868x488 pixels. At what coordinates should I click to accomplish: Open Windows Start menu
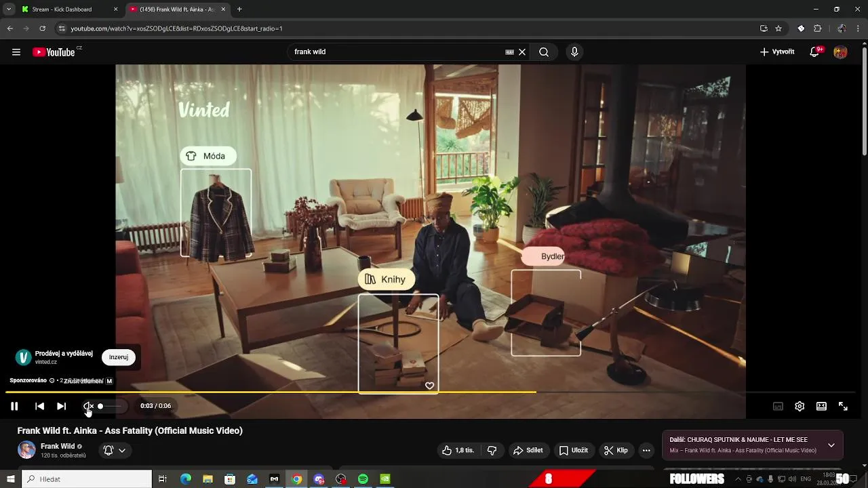pos(10,479)
